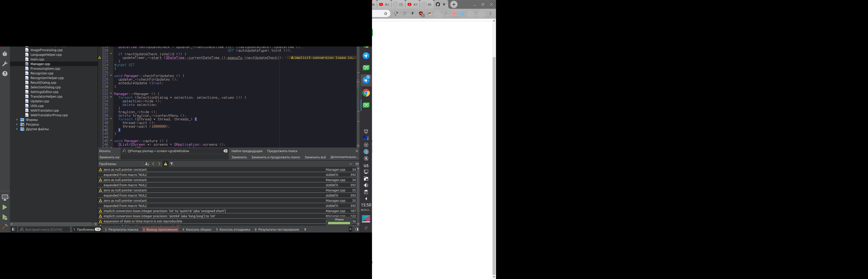
Task: Open the filter icon in the Problems panel
Action: click(172, 164)
